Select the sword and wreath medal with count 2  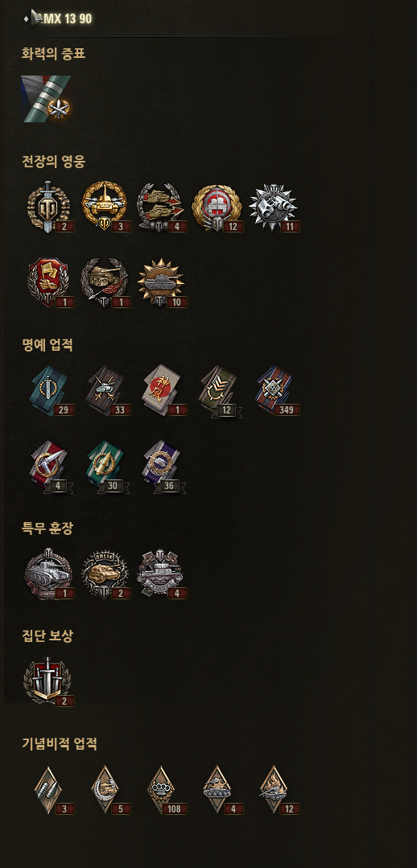(x=49, y=208)
